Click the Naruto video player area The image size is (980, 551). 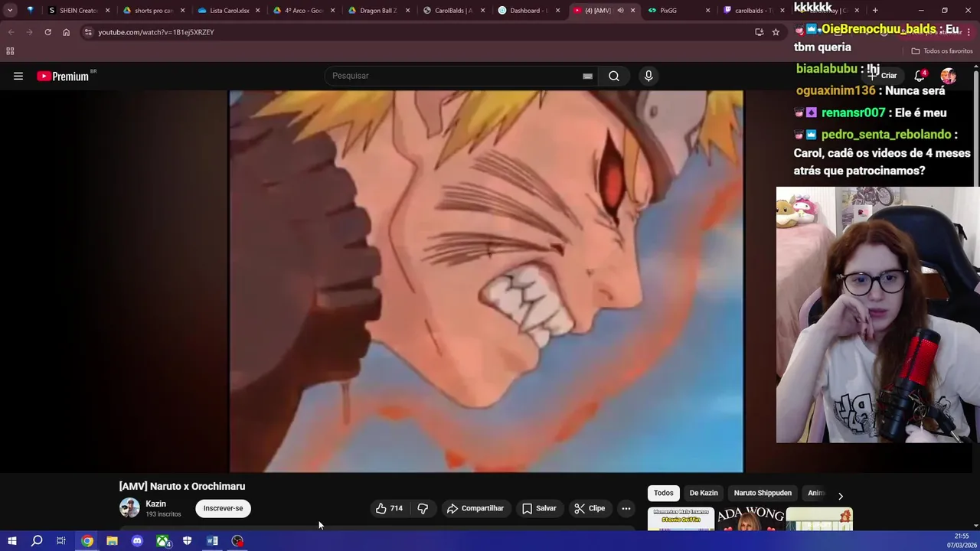pyautogui.click(x=486, y=281)
